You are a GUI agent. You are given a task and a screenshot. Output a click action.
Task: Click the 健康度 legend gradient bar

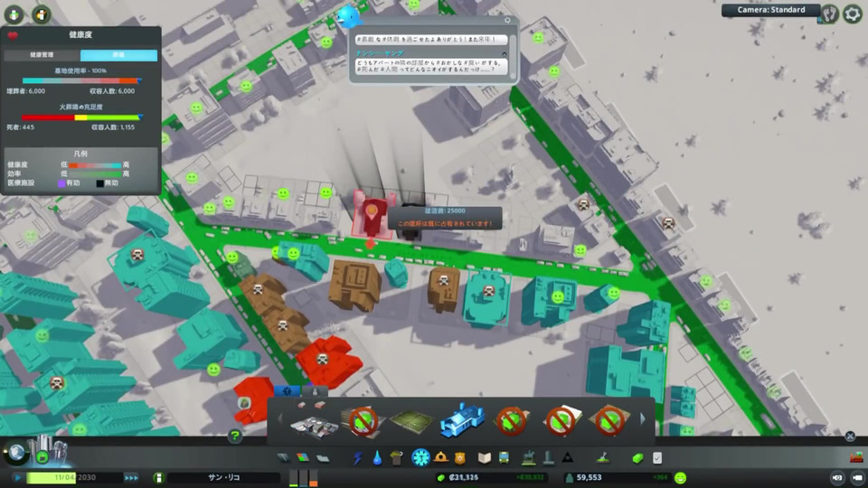pos(95,164)
